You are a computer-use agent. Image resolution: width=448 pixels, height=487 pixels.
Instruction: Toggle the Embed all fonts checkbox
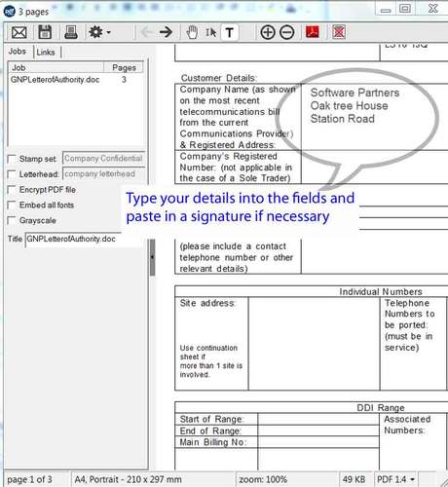coord(12,206)
